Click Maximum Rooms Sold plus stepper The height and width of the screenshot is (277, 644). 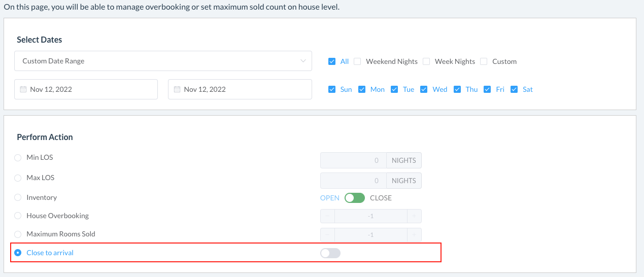[414, 235]
